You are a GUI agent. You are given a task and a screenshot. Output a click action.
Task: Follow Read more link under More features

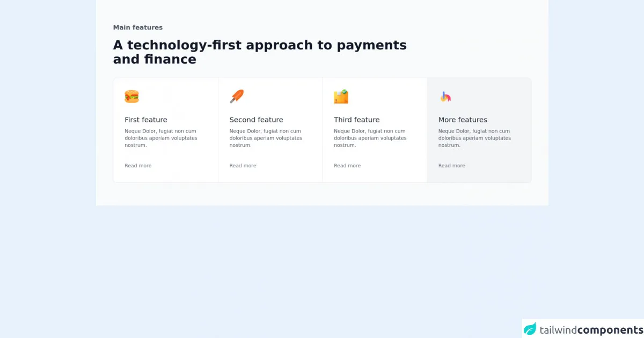(x=452, y=166)
